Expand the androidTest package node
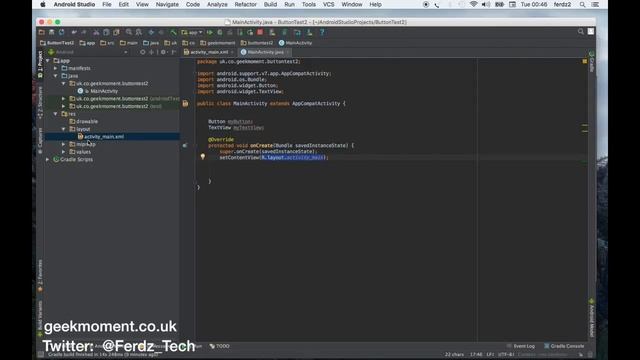 click(64, 99)
